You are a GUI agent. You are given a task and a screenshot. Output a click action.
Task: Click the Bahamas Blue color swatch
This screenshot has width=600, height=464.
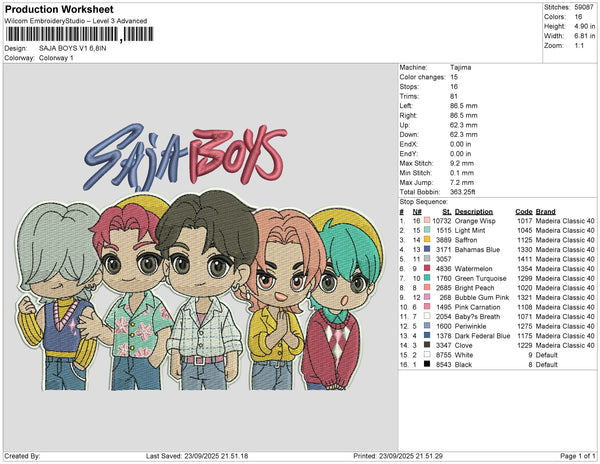coord(427,249)
